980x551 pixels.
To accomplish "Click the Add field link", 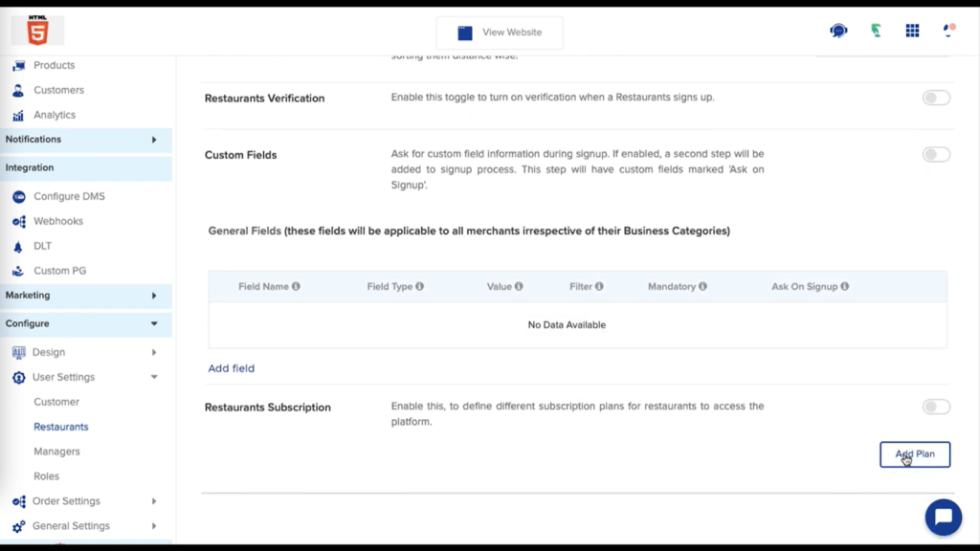I will [232, 368].
